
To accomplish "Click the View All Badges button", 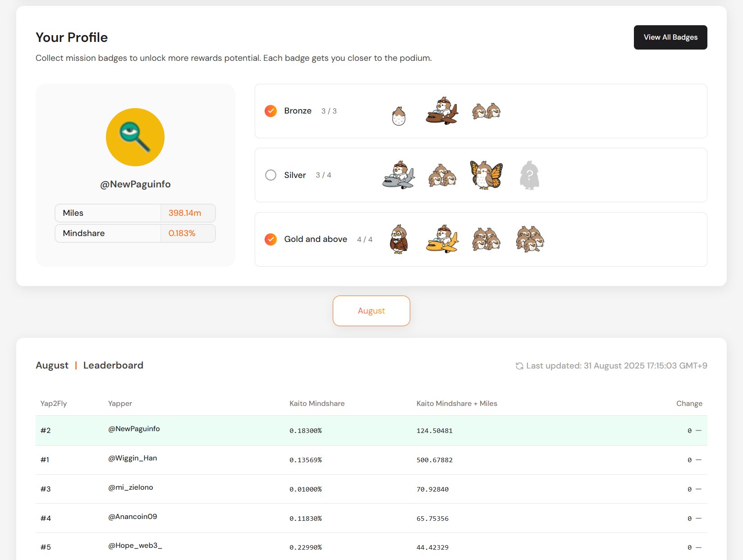I will [670, 37].
